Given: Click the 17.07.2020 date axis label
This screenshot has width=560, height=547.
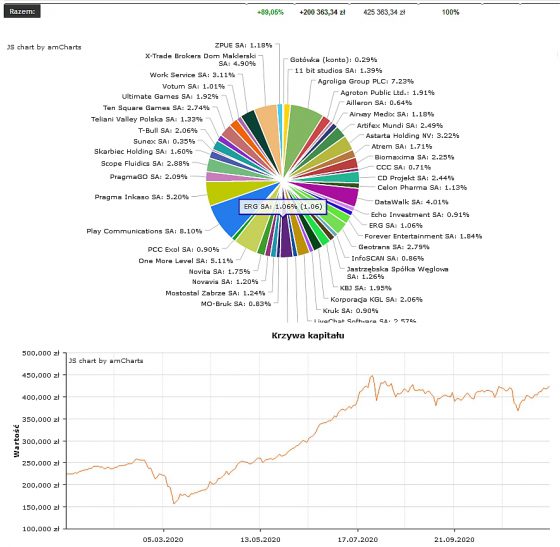Looking at the screenshot, I should tap(358, 540).
